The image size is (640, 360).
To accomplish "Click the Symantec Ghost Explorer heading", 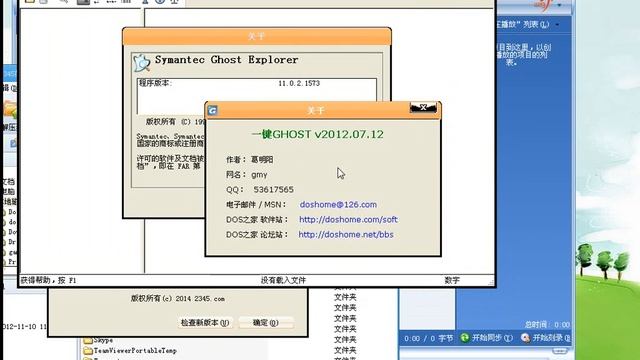I will pyautogui.click(x=227, y=60).
